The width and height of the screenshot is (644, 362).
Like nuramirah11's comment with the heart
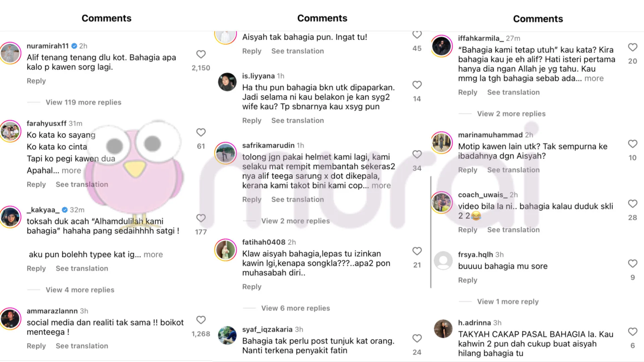(201, 54)
